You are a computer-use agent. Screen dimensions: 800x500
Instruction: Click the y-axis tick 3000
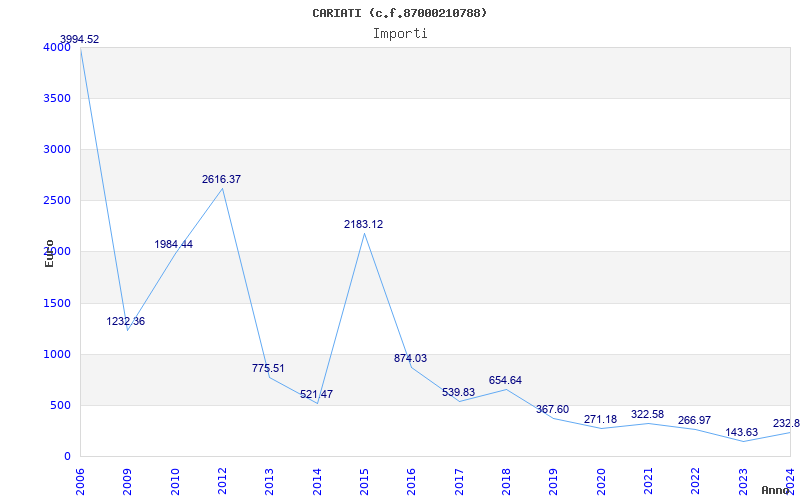57,149
